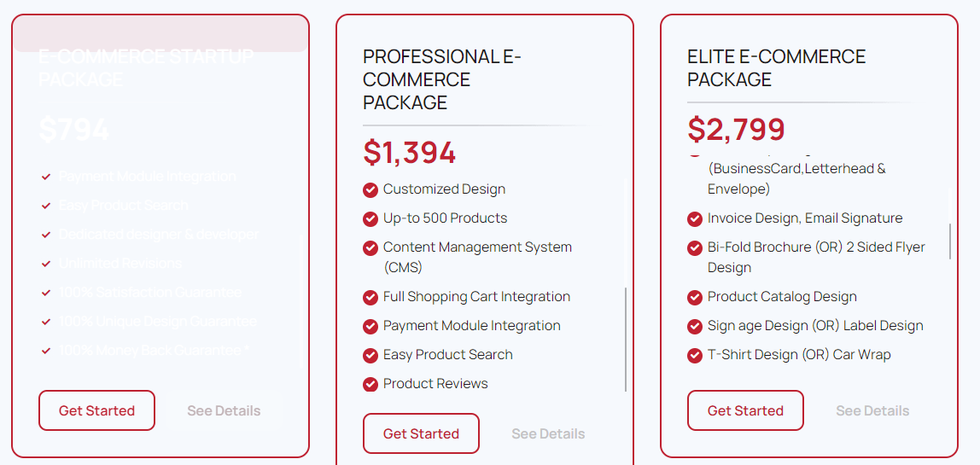Image resolution: width=980 pixels, height=465 pixels.
Task: Click the check icon beside Full Shopping Cart Integration
Action: 370,298
